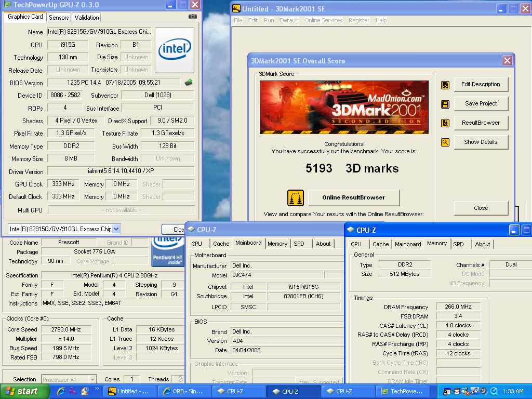Click the Windows start button
This screenshot has height=399, width=532.
click(24, 392)
